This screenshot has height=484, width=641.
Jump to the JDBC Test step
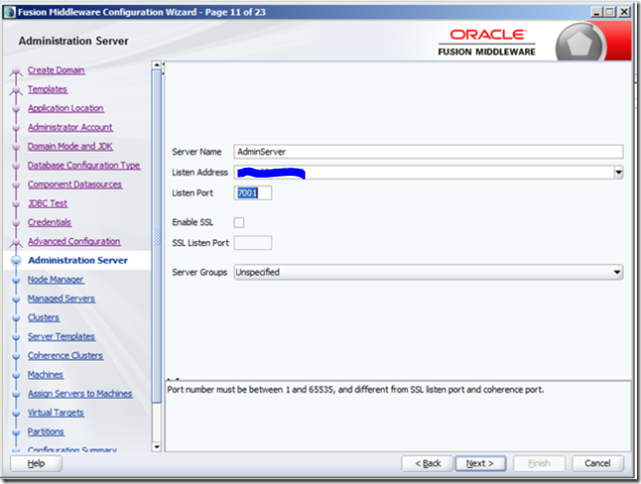click(47, 203)
